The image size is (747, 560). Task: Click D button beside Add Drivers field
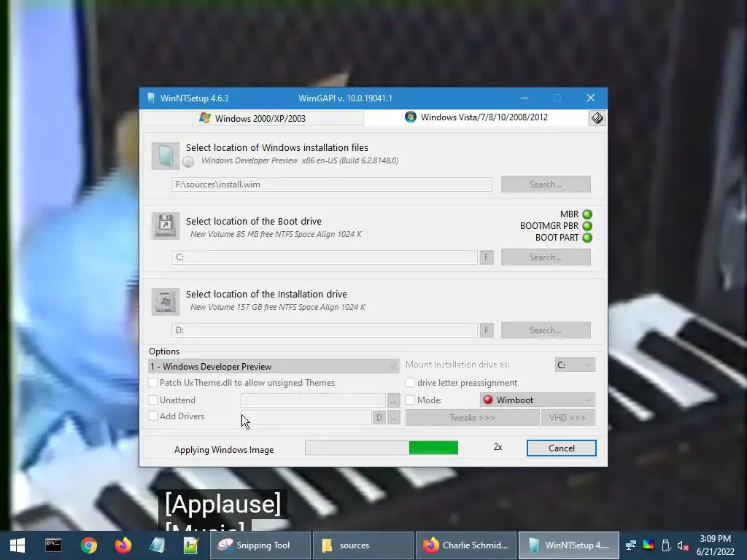click(379, 418)
